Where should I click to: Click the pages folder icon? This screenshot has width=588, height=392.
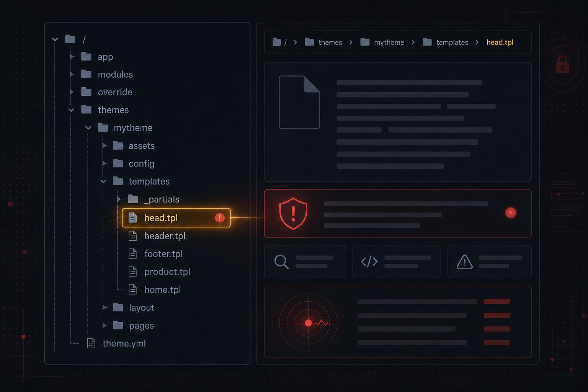click(118, 325)
